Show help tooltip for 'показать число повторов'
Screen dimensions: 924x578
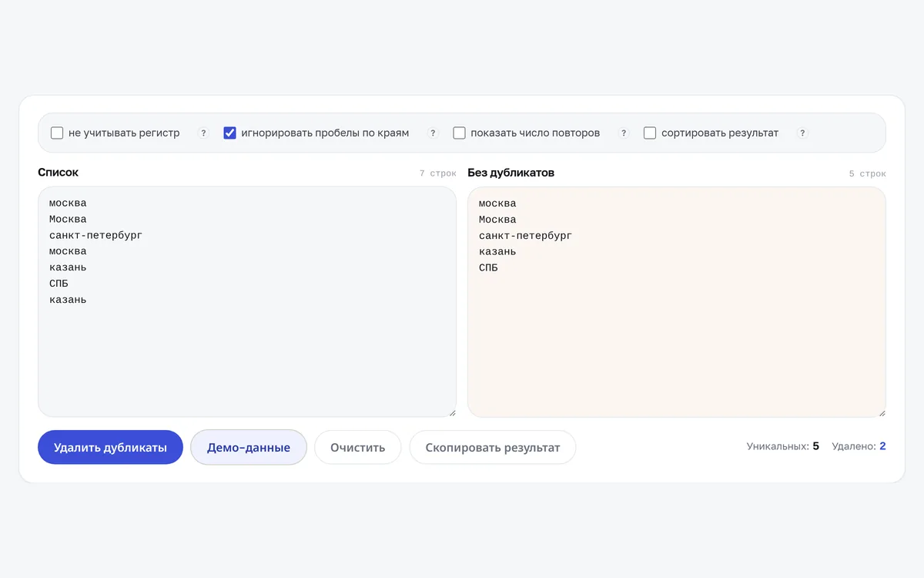[624, 133]
